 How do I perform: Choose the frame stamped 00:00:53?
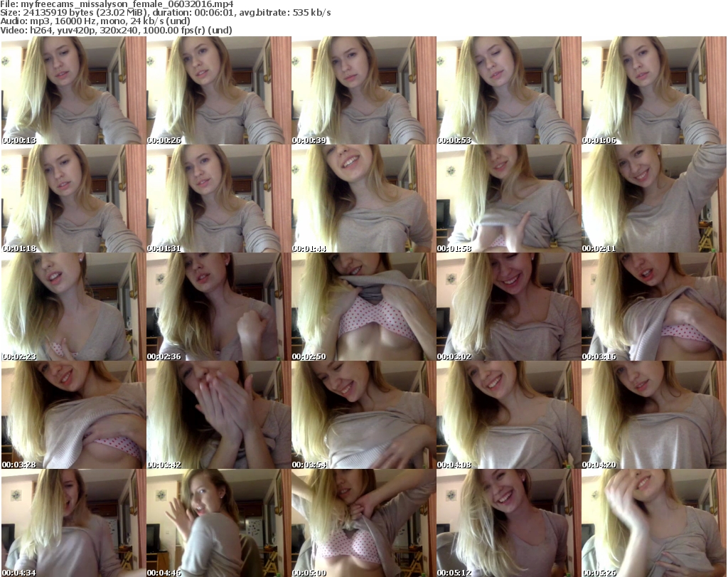coord(508,90)
